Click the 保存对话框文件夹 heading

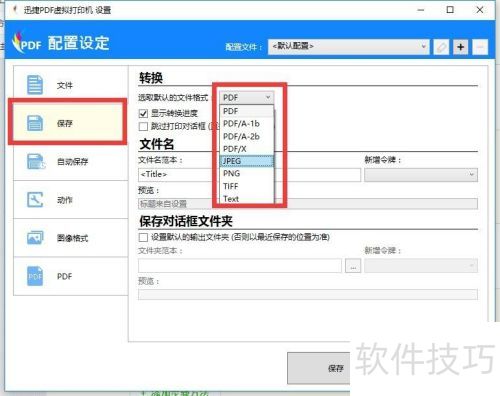pos(186,221)
